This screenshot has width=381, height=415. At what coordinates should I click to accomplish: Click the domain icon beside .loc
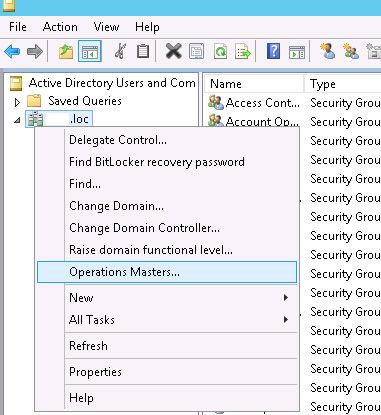pyautogui.click(x=35, y=119)
